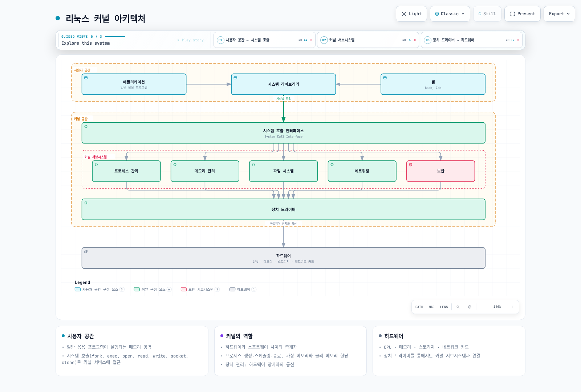Click the Classic dropdown chevron

click(463, 14)
